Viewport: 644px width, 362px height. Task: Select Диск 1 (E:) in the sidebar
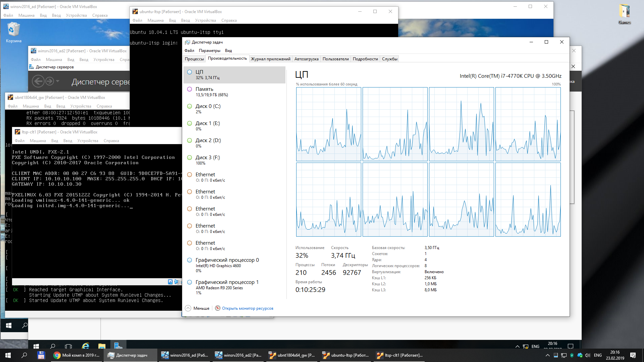pyautogui.click(x=234, y=126)
